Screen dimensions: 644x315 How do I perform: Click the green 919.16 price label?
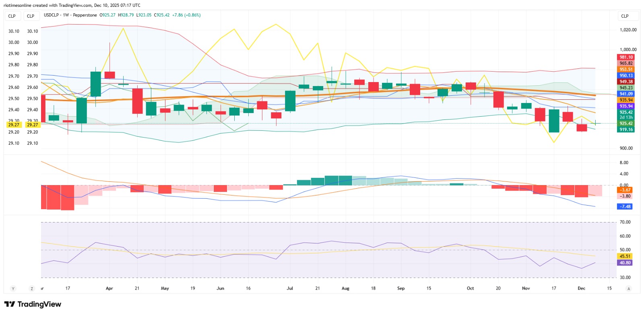[626, 130]
